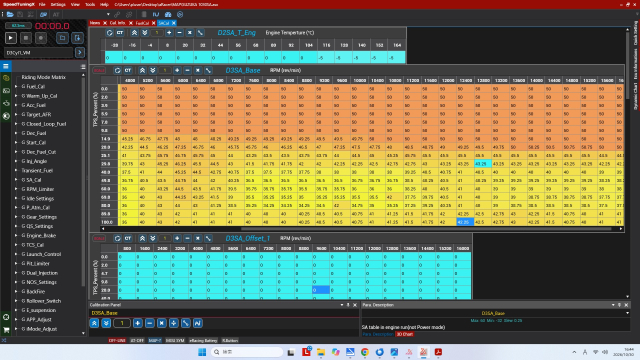Screen dimensions: 640x360
Task: Open the File menu
Action: coord(42,4)
